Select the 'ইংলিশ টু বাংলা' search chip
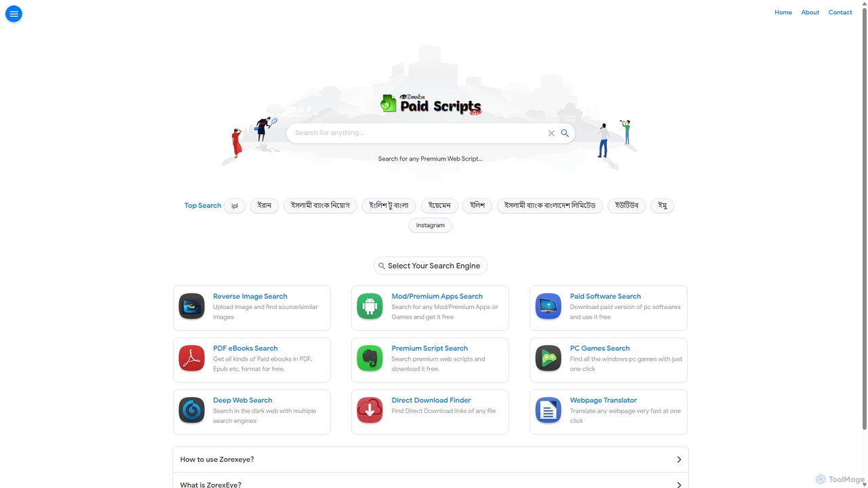Screen dimensions: 868x488 point(389,205)
